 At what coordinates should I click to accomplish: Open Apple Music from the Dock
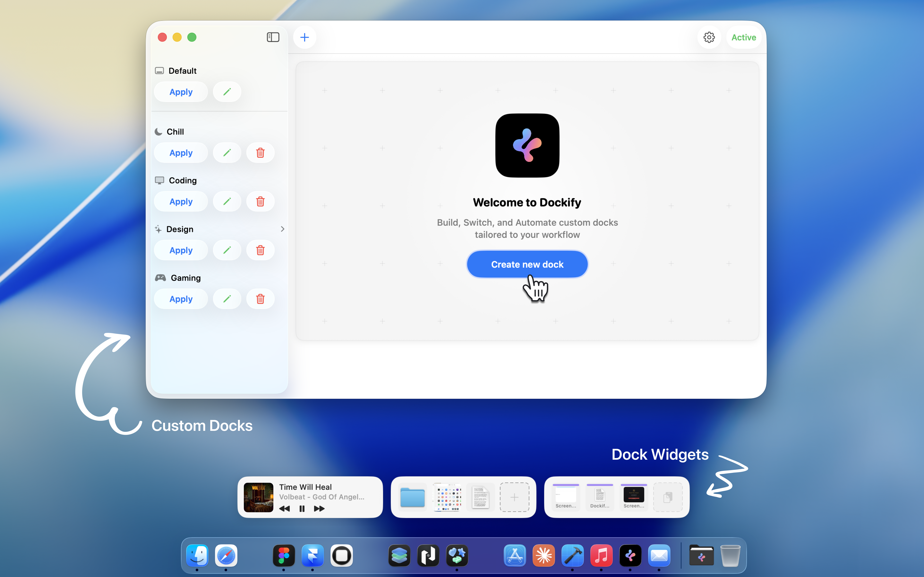click(601, 556)
